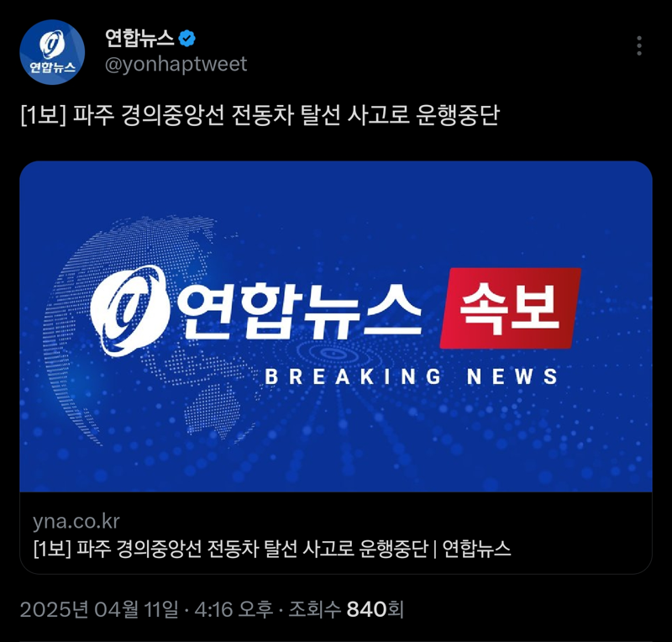Click the 4:16 오후 timestamp

(234, 609)
